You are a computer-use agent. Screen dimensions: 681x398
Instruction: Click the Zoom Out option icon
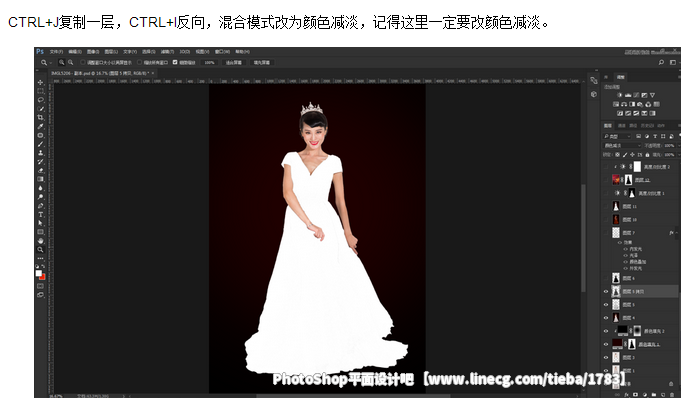click(70, 63)
